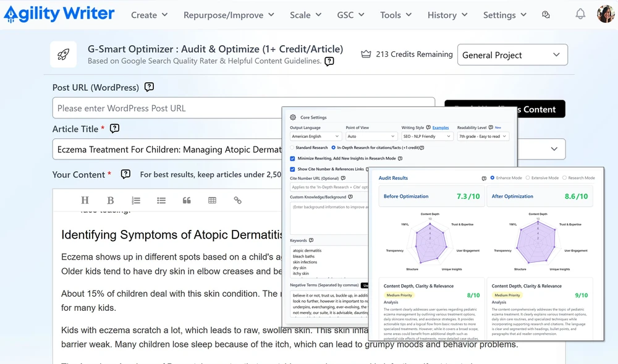Open help icon after In-Depth Research option
618x364 pixels.
422,148
